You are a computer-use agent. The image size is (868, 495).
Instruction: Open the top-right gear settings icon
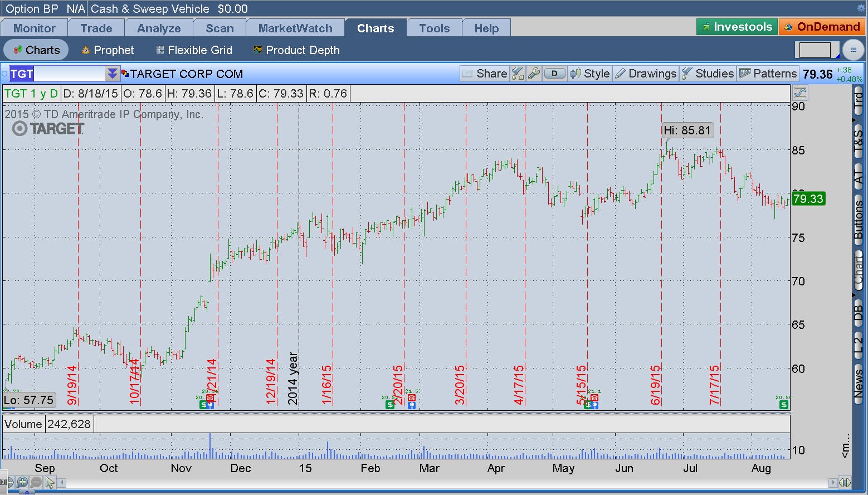tap(861, 8)
